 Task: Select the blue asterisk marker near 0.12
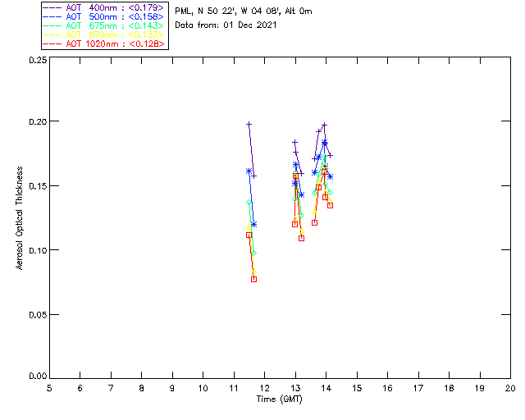pyautogui.click(x=253, y=225)
